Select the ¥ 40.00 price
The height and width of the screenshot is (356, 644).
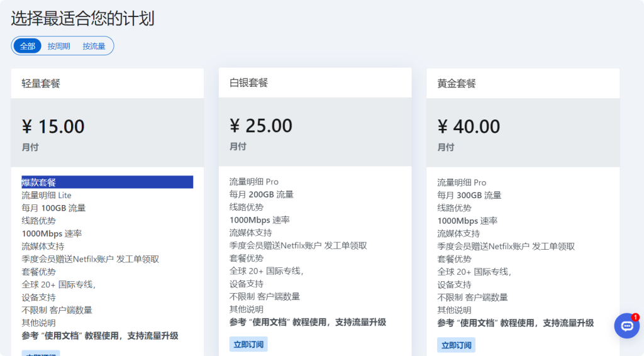click(x=469, y=126)
